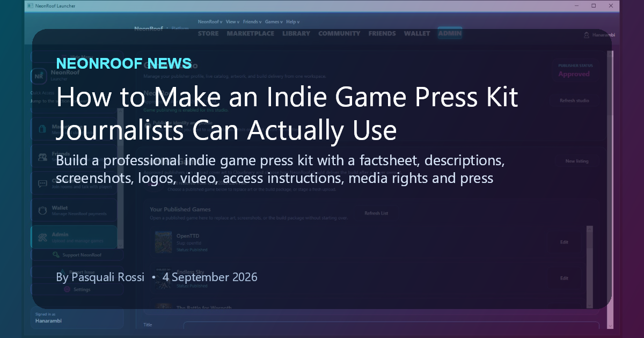The height and width of the screenshot is (338, 644).
Task: Click the Title input field
Action: (x=391, y=325)
